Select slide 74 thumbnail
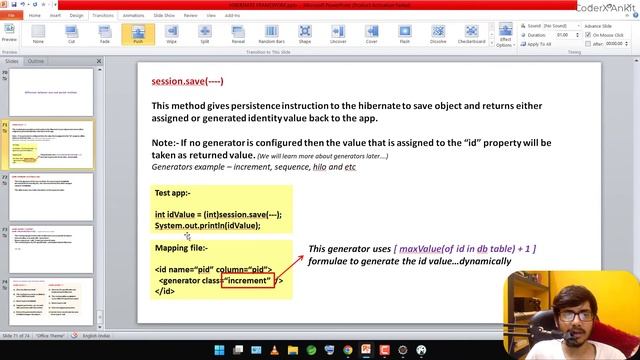Viewport: 640px width, 360px height. coord(51,302)
